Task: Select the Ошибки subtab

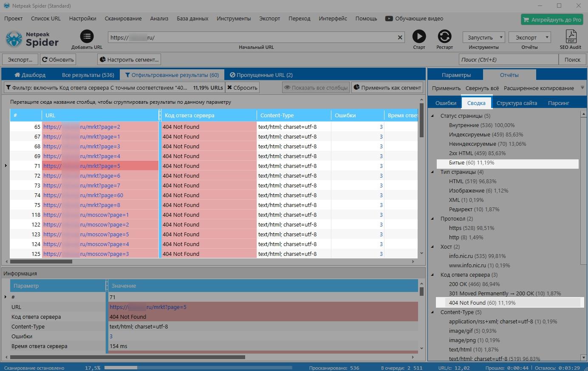Action: tap(446, 103)
